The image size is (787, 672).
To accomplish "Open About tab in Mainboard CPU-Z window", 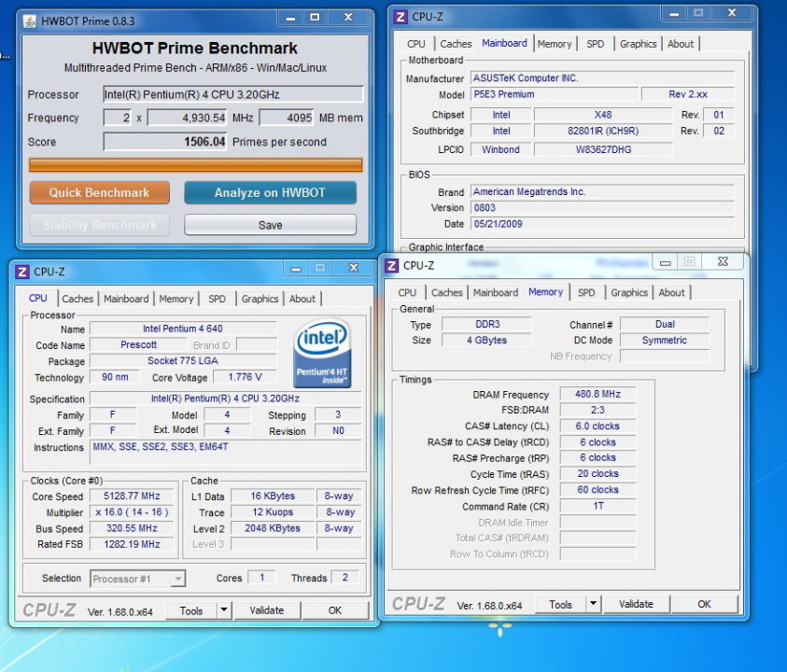I will tap(680, 44).
